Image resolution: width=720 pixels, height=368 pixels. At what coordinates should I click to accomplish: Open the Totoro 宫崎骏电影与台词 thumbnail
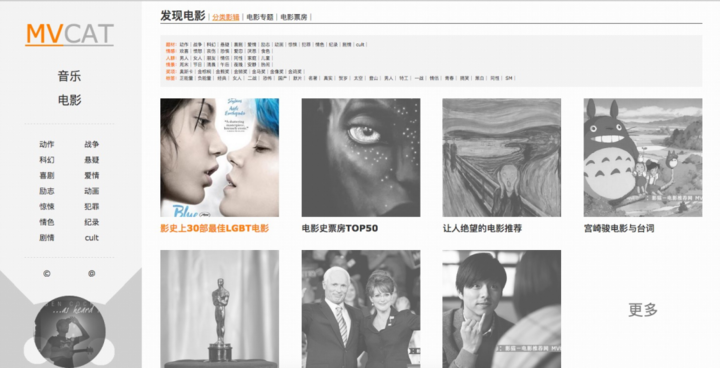click(643, 157)
